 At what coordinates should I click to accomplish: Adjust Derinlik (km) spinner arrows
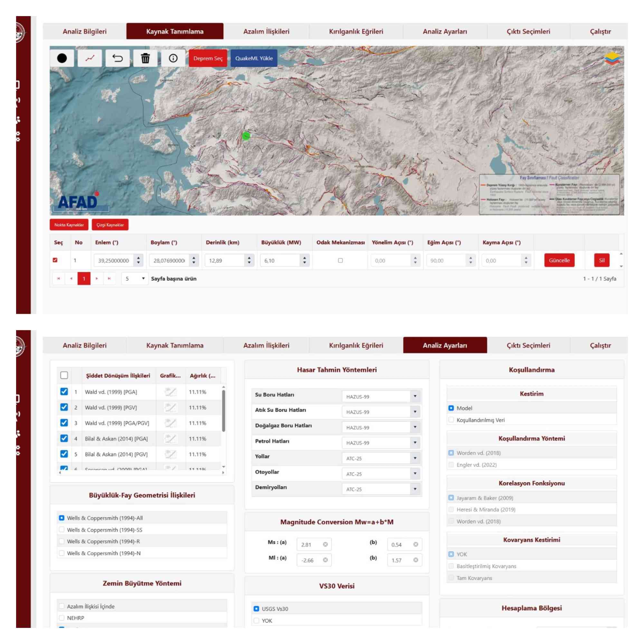point(249,260)
